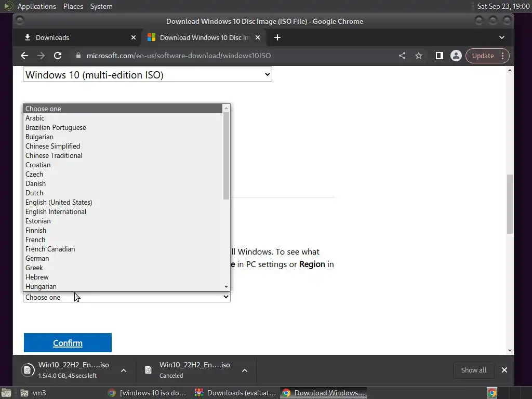The width and height of the screenshot is (532, 399).
Task: Open the Places menu
Action: [x=73, y=6]
